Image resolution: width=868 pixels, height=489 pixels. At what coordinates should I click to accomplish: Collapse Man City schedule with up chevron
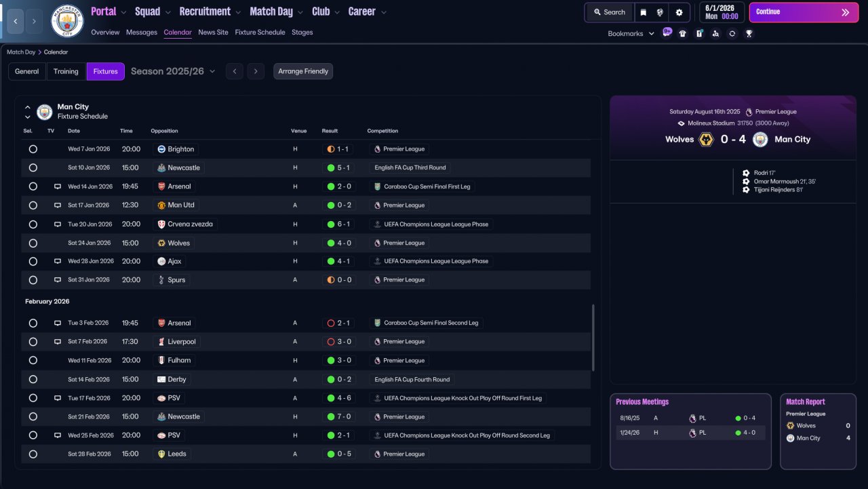28,107
